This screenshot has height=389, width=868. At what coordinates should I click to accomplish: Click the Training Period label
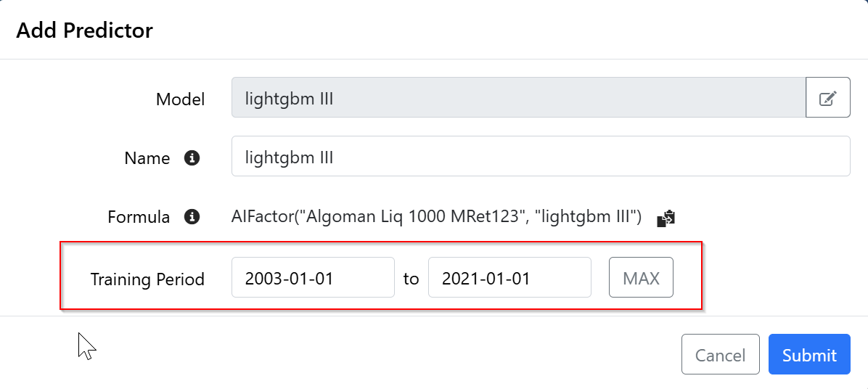point(147,279)
